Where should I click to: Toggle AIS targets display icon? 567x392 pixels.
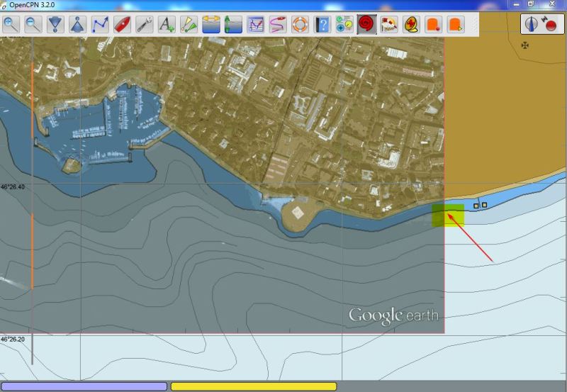tap(189, 25)
